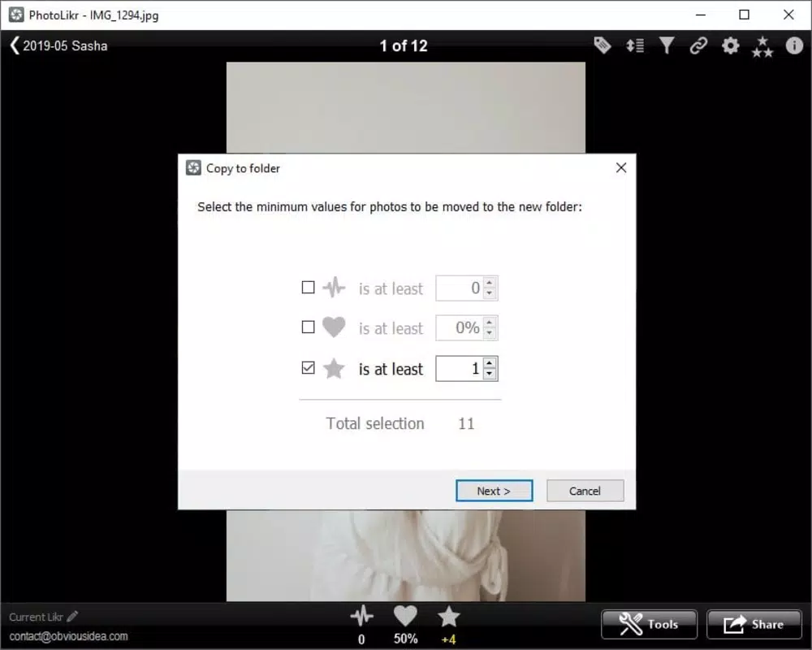Enable the heart 'is at least' checkbox
The width and height of the screenshot is (812, 650).
[308, 327]
